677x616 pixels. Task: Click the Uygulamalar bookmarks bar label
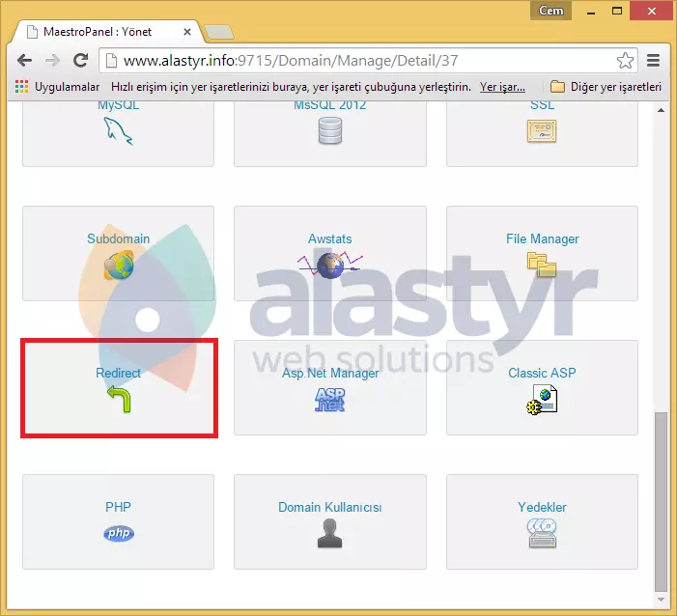pos(67,87)
